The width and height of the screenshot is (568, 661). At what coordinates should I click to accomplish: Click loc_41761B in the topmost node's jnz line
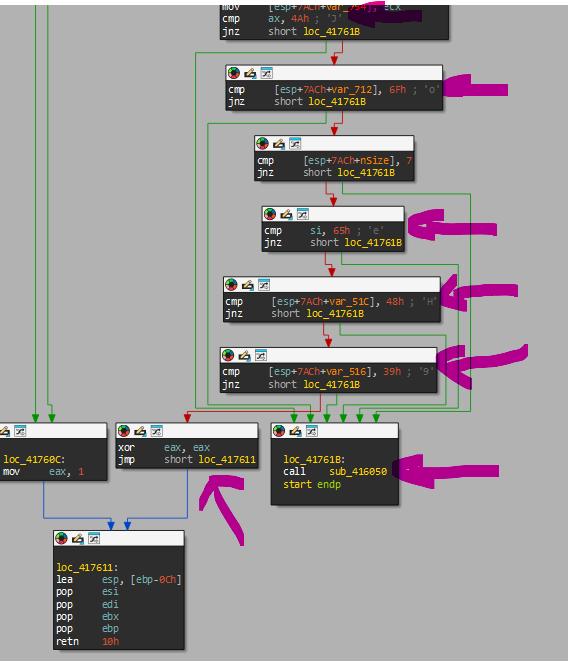332,31
